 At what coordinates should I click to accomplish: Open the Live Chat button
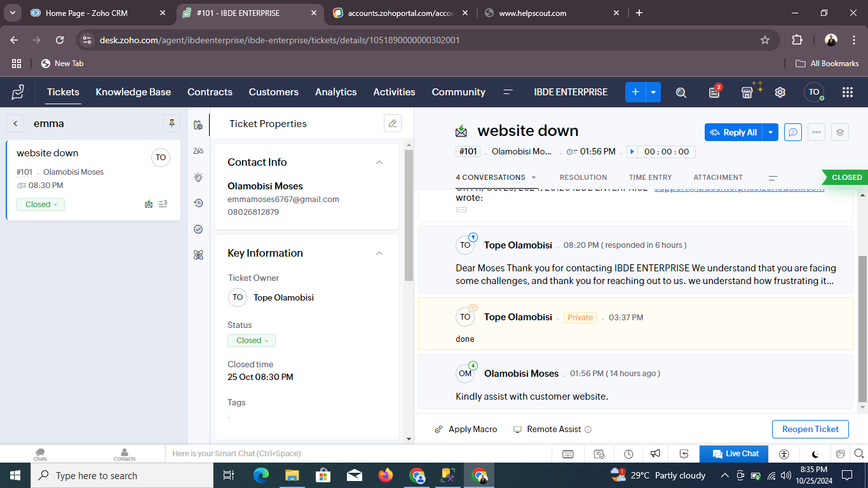pos(734,454)
